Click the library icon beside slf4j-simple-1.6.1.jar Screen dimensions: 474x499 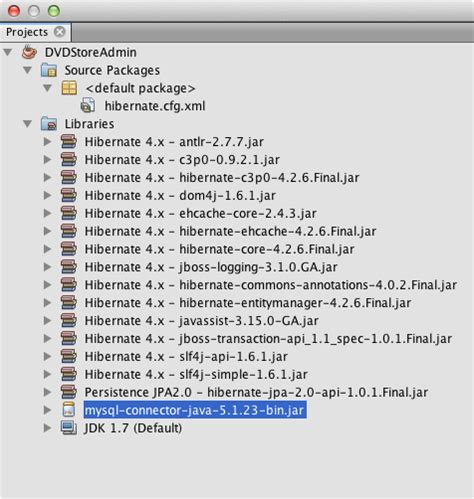[69, 374]
